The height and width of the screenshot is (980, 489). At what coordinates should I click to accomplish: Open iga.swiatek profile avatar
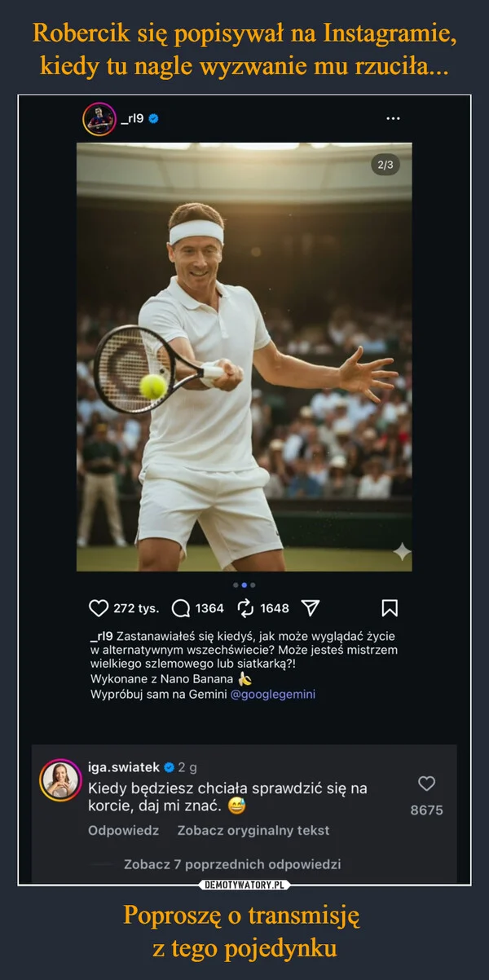click(x=60, y=778)
